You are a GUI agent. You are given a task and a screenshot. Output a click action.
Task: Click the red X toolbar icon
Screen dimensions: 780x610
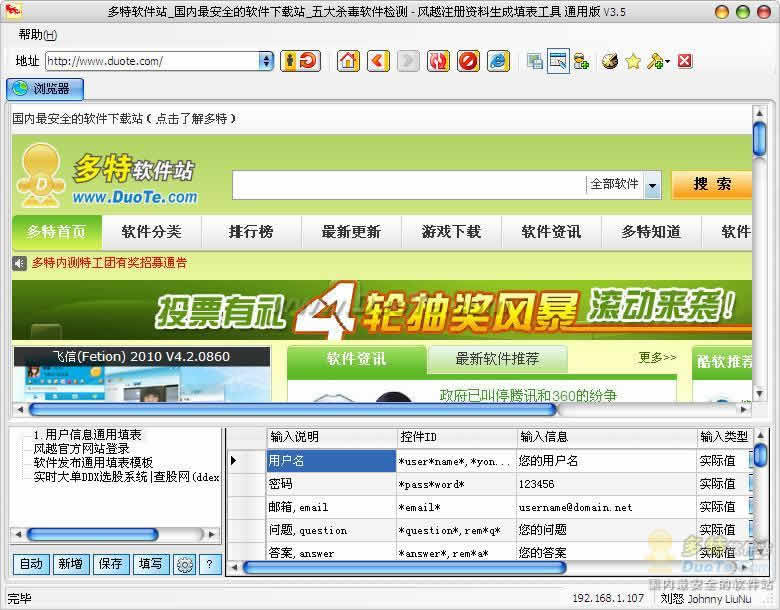[x=685, y=61]
